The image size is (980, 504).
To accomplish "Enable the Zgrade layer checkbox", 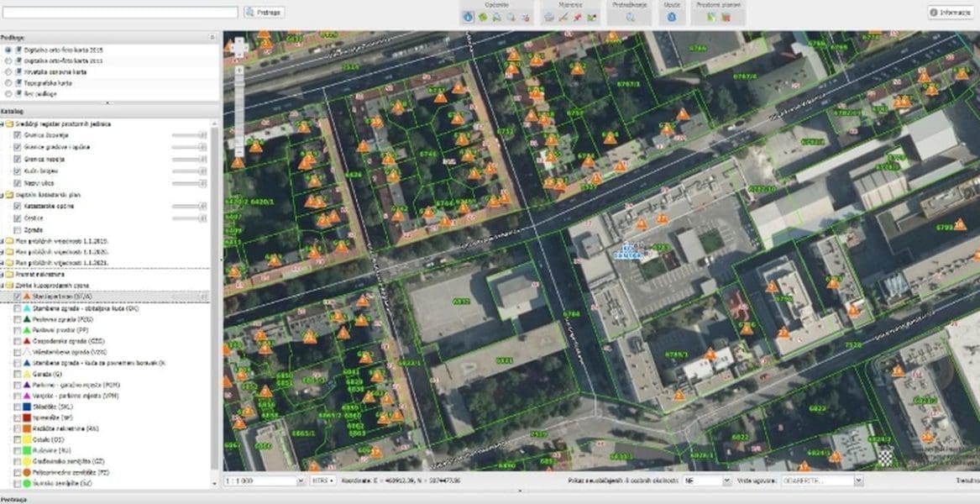I will point(17,229).
